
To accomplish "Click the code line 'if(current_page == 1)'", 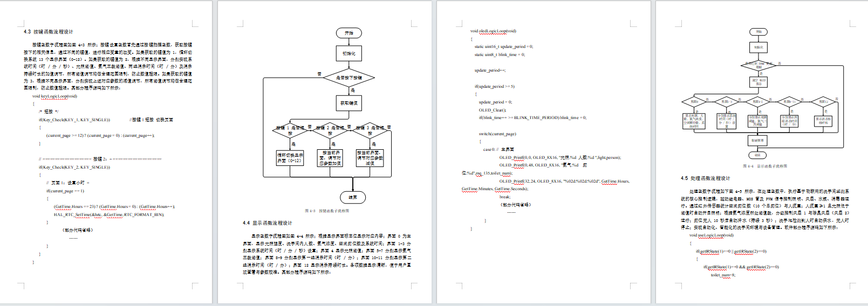I will (x=65, y=191).
